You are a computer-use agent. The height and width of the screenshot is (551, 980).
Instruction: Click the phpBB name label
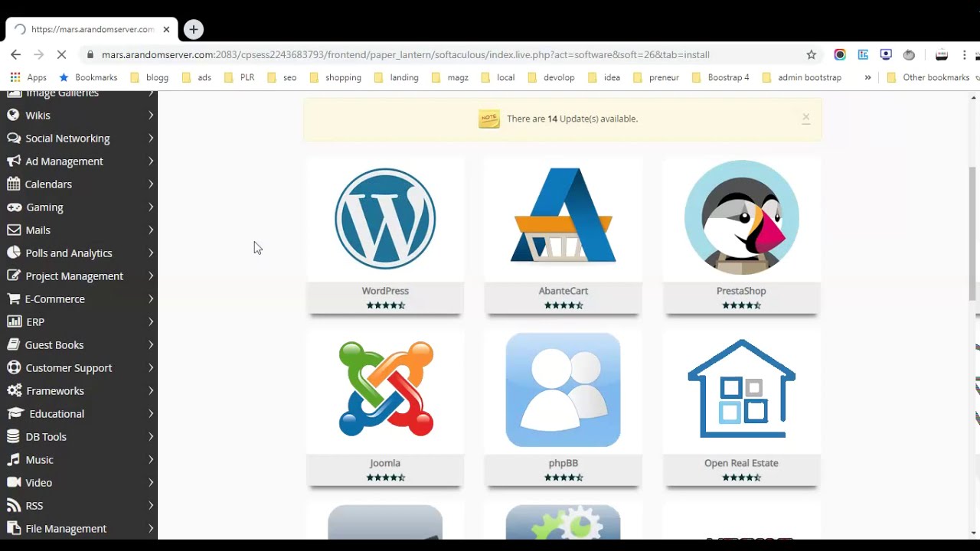point(563,463)
